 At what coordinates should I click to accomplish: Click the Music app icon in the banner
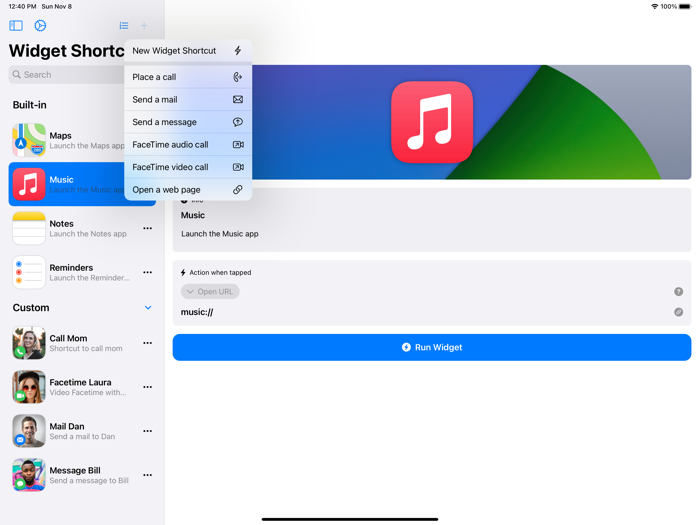[x=432, y=122]
